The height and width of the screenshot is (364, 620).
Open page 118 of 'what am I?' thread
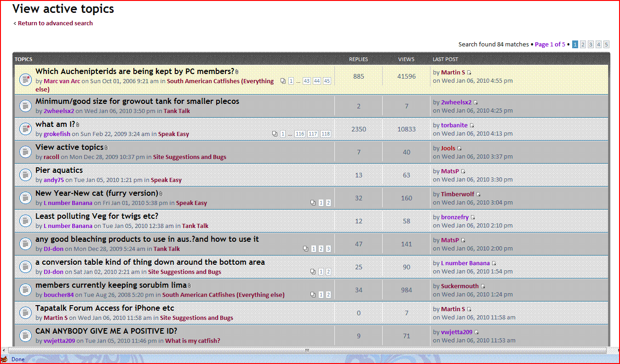[x=326, y=134]
